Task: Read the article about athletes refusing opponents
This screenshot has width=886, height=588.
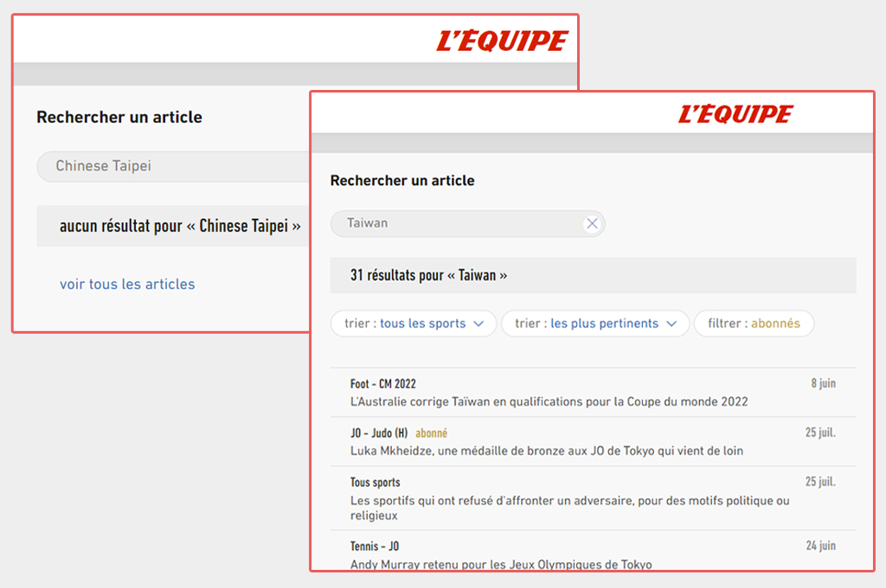Action: pos(569,508)
